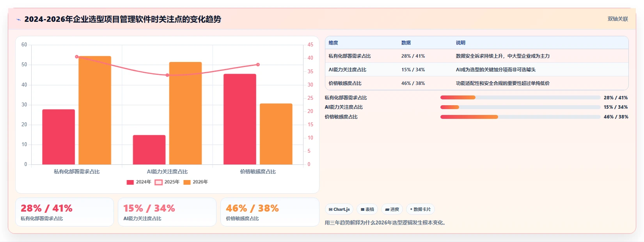This screenshot has width=644, height=242.
Task: Click the 2026 bar for 私有化部署需求占比
Action: pyautogui.click(x=95, y=110)
